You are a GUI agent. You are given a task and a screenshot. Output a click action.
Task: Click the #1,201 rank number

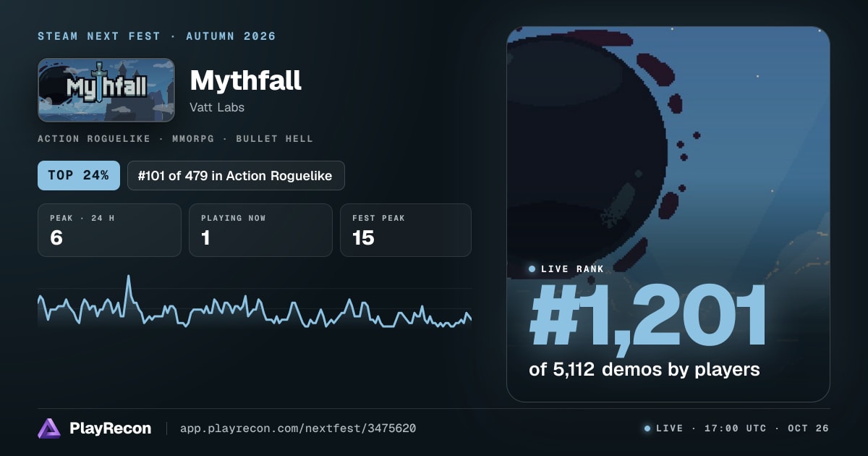(x=647, y=316)
